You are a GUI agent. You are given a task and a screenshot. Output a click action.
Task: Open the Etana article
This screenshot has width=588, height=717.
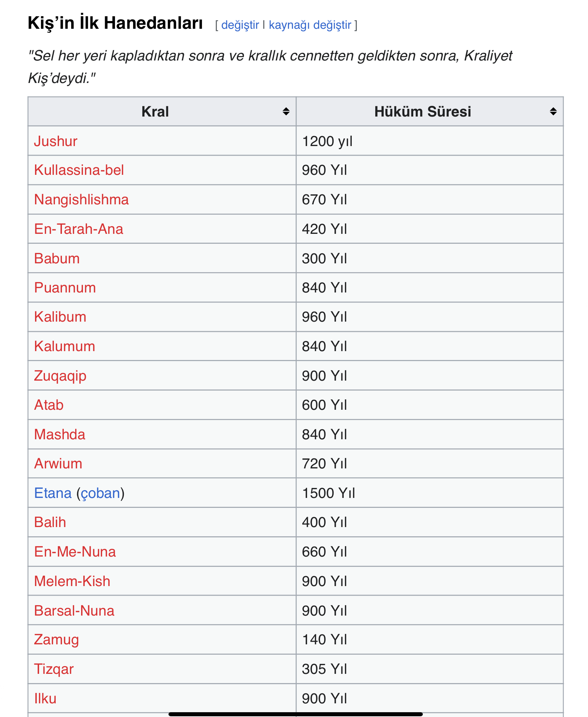click(x=53, y=492)
